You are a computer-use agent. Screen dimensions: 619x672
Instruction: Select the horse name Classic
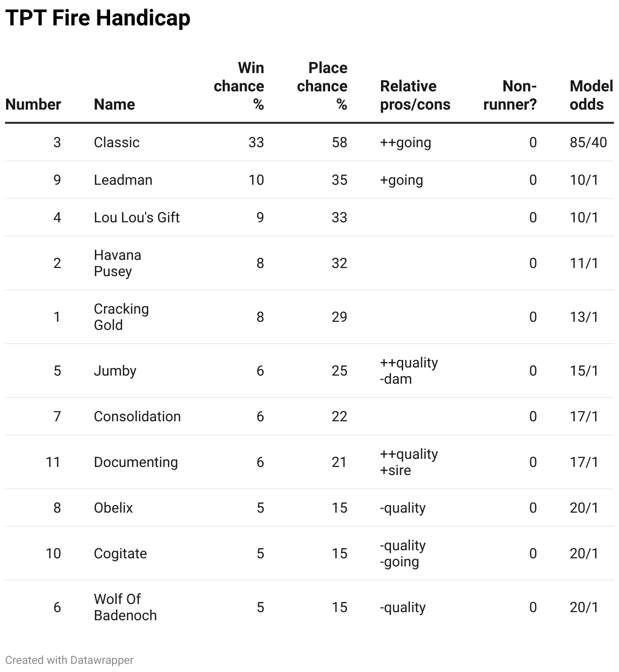pyautogui.click(x=117, y=142)
